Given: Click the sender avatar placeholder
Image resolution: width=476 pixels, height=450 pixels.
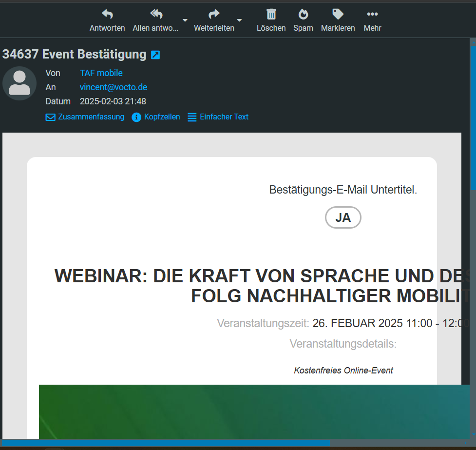Looking at the screenshot, I should [x=19, y=83].
